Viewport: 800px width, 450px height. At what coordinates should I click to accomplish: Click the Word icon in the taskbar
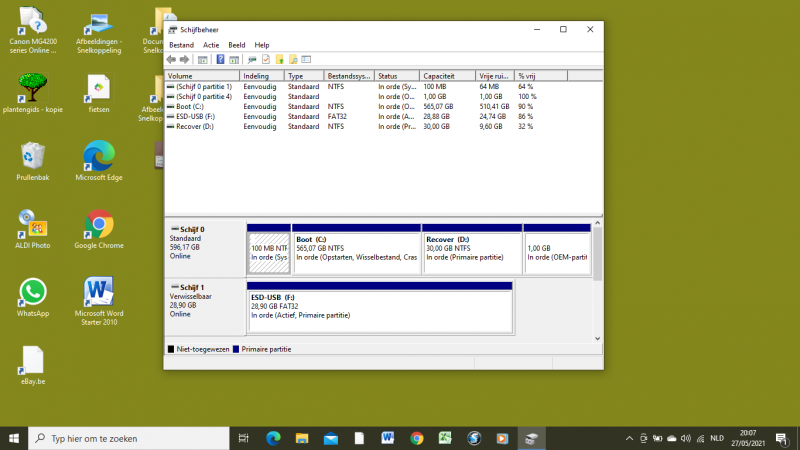tap(388, 438)
